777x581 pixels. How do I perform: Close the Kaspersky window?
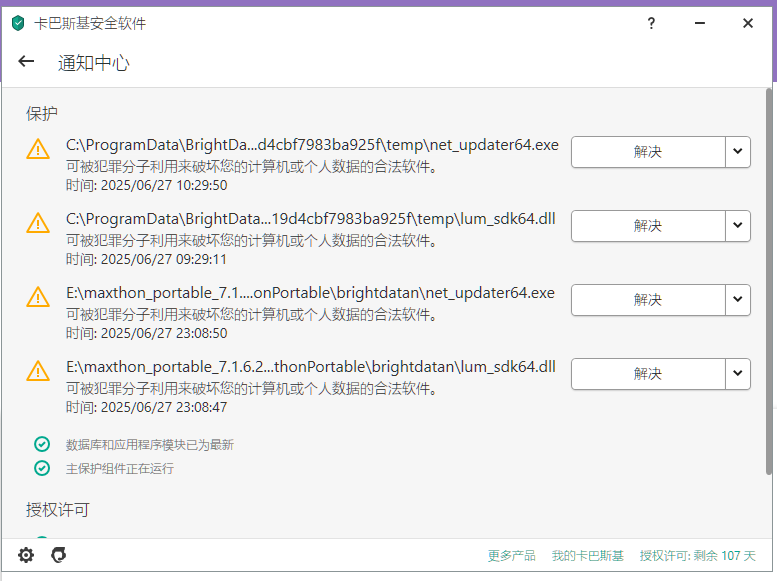point(748,23)
